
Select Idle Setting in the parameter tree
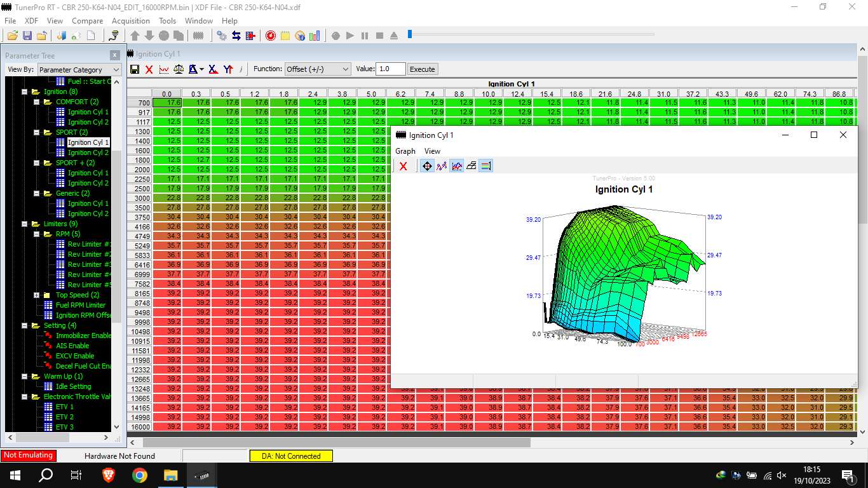coord(73,386)
